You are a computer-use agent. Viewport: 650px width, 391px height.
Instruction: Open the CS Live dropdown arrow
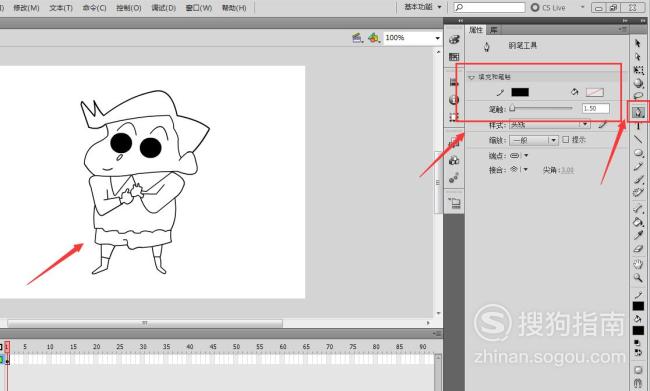click(x=582, y=7)
